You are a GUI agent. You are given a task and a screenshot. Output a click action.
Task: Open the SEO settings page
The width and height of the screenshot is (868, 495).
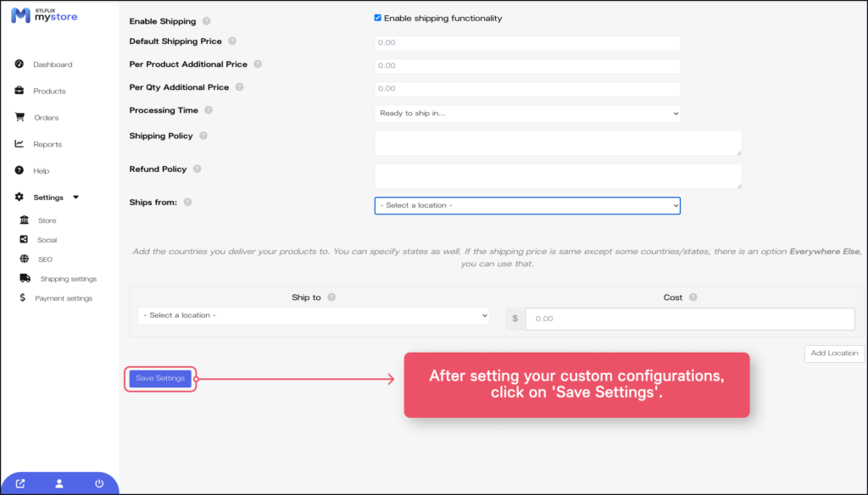(45, 259)
